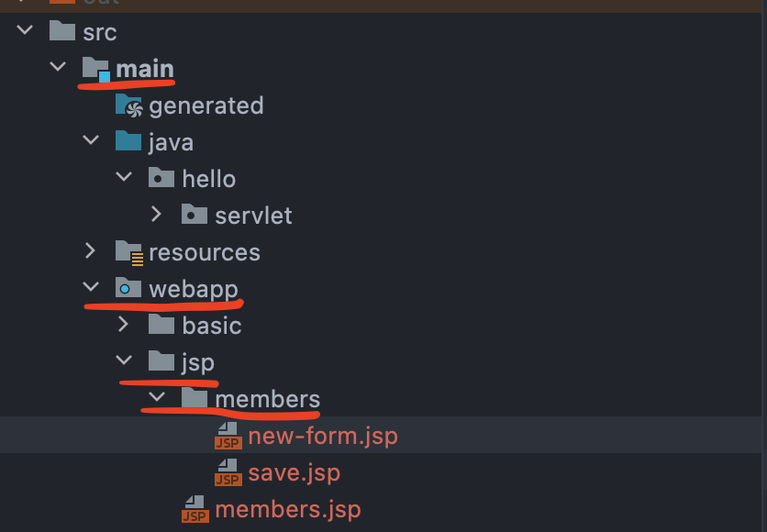Viewport: 767px width, 532px height.
Task: Collapse the src folder
Action: [x=25, y=31]
